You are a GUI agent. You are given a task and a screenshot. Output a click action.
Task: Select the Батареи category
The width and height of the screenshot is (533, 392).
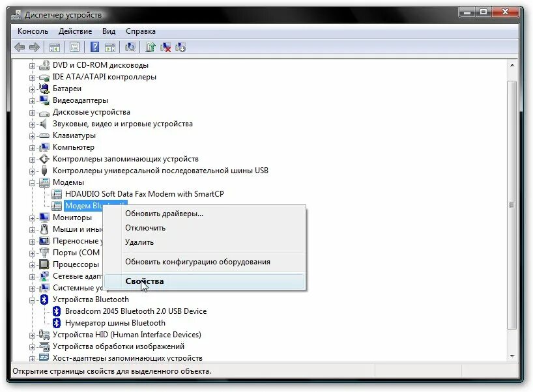point(67,89)
